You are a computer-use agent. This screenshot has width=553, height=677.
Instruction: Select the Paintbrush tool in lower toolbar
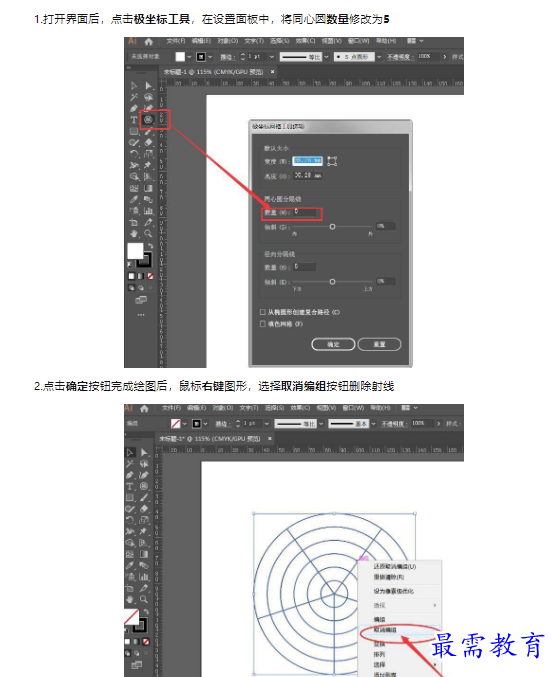pyautogui.click(x=144, y=497)
